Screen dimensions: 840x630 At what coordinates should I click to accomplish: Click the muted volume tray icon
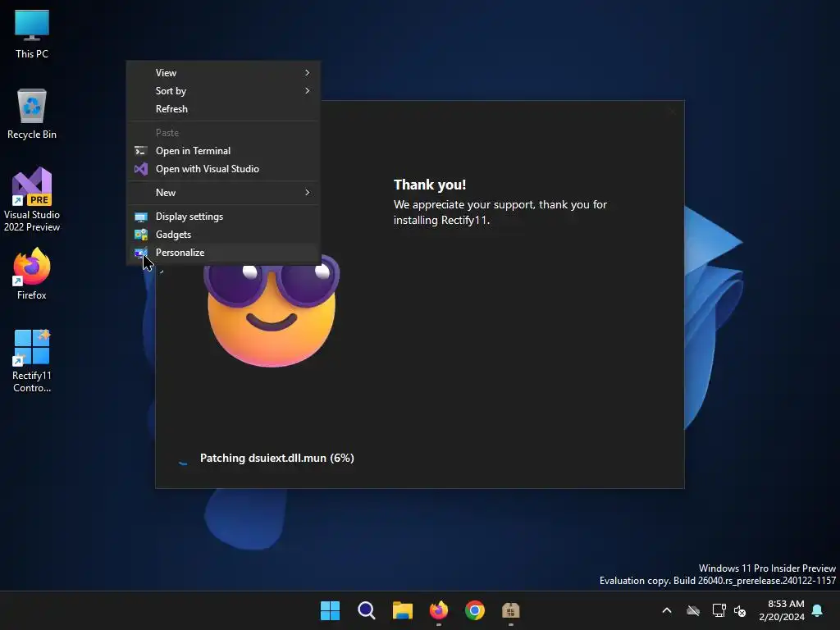(740, 610)
